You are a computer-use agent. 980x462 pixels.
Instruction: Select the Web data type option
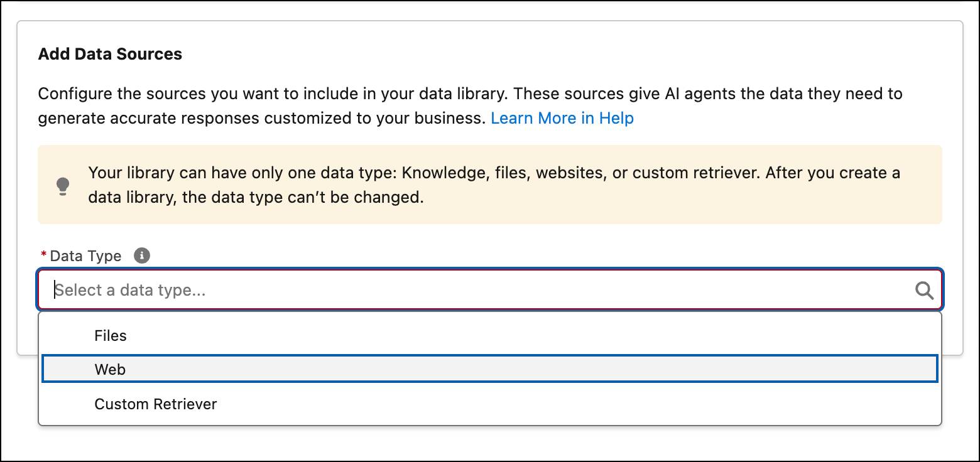click(111, 370)
